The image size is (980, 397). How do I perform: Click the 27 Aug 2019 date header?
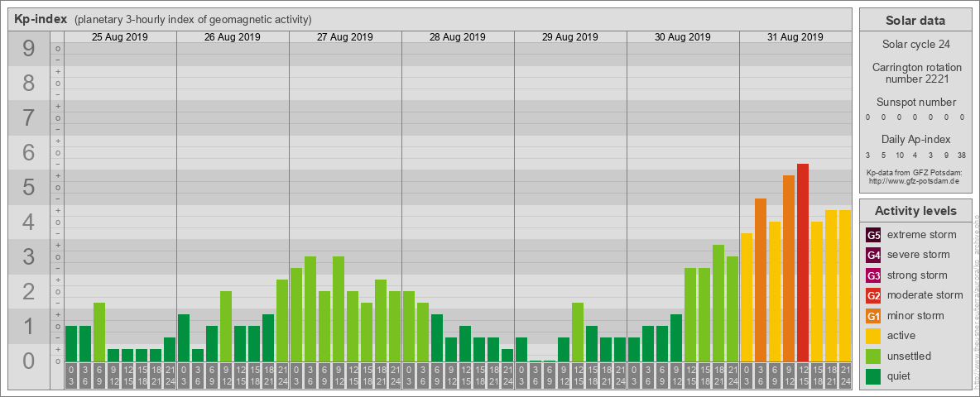coord(345,37)
